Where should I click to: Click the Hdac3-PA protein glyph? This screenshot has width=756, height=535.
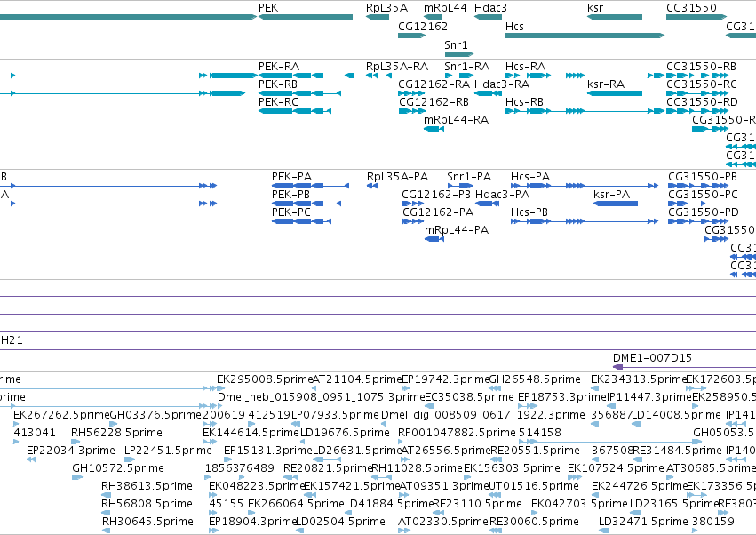[x=488, y=204]
